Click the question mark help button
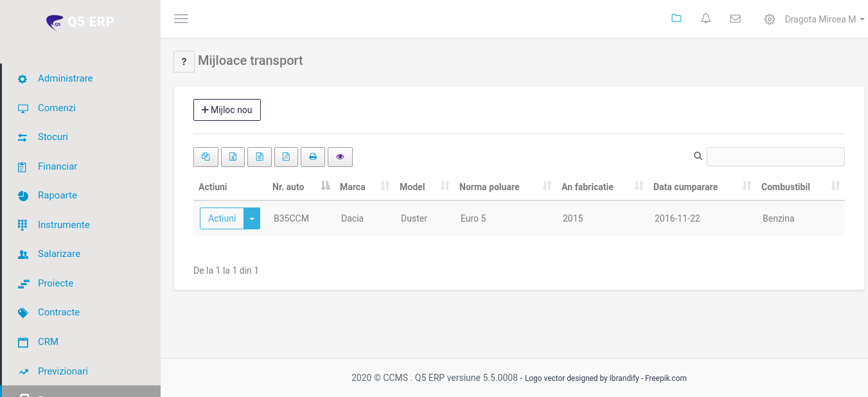The width and height of the screenshot is (868, 397). point(184,62)
